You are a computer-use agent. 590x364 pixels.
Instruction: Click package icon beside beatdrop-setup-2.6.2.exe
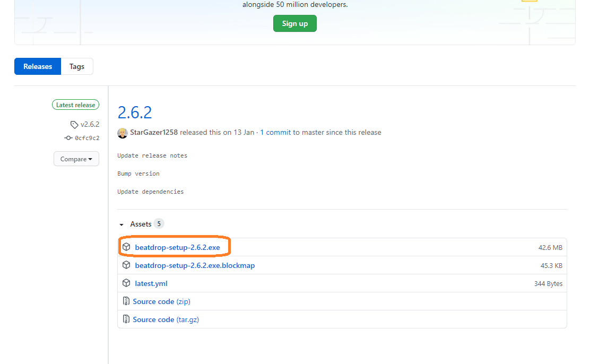[x=126, y=247]
